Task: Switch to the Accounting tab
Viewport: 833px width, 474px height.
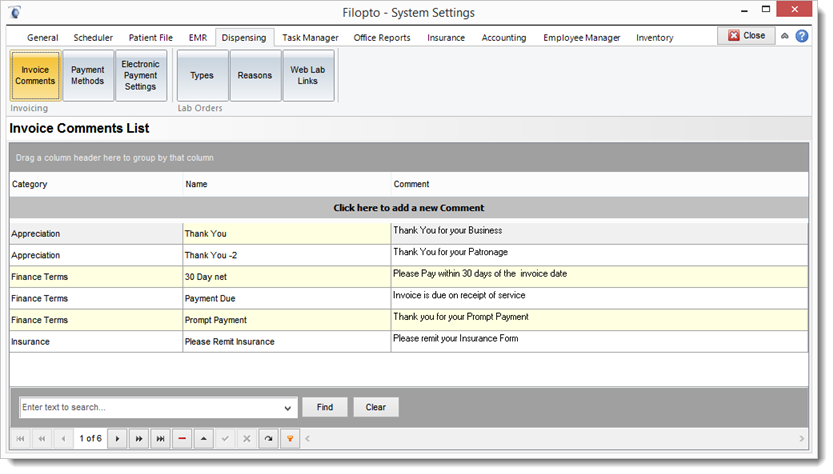Action: (x=504, y=38)
